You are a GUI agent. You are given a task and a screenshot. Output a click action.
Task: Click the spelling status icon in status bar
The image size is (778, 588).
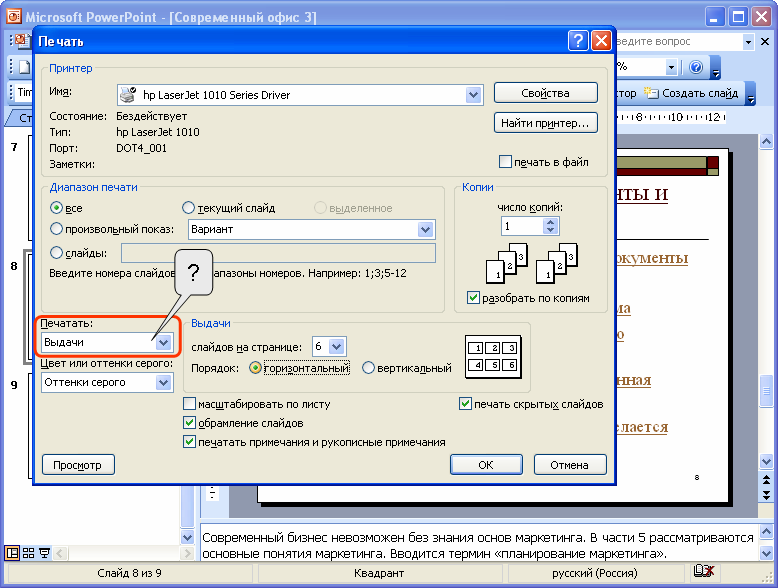click(704, 572)
